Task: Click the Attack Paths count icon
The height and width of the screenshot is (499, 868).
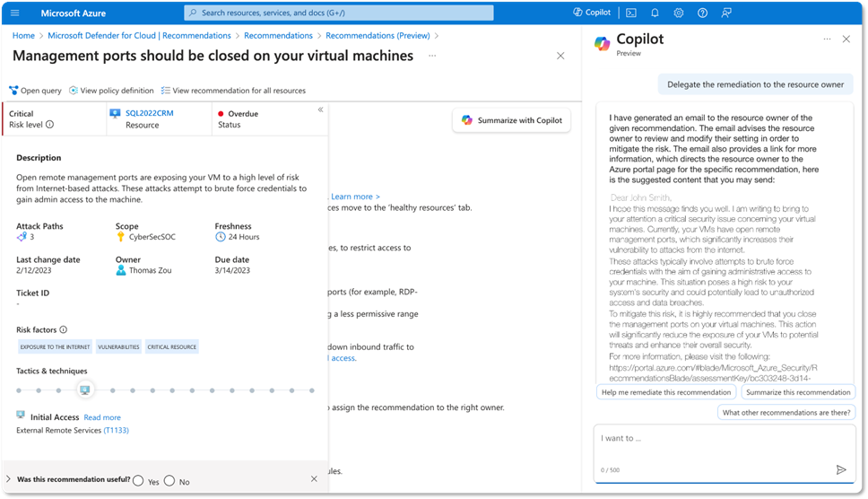Action: click(x=22, y=237)
